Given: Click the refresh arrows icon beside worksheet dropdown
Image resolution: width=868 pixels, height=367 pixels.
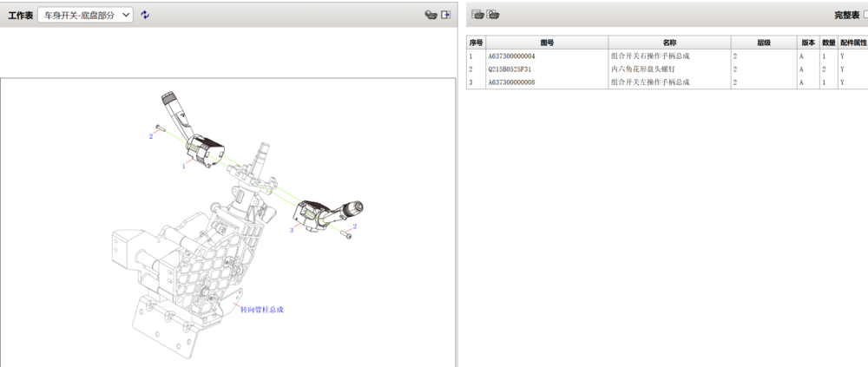Looking at the screenshot, I should pos(145,15).
